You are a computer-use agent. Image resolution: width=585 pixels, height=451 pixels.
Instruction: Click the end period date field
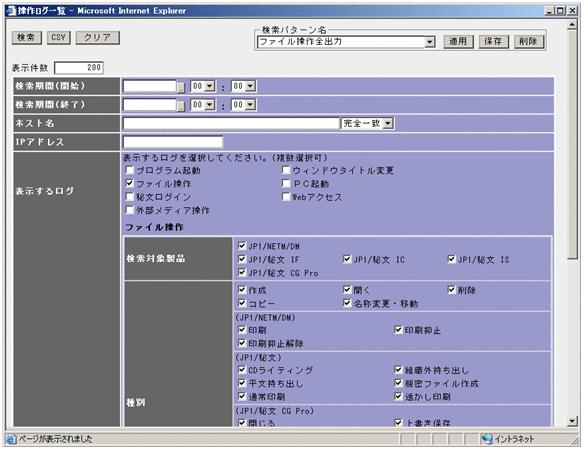point(150,105)
